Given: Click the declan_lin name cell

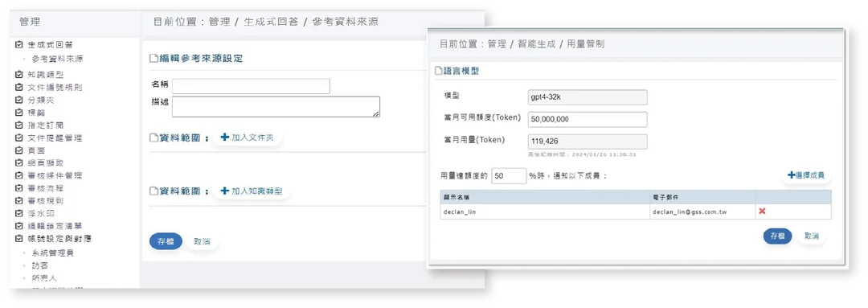Looking at the screenshot, I should (x=545, y=211).
